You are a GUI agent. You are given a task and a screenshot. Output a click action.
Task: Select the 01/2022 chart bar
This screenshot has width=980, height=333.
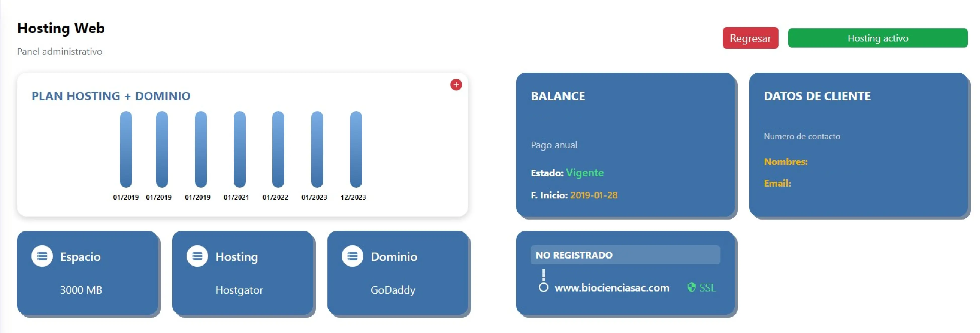click(x=278, y=149)
